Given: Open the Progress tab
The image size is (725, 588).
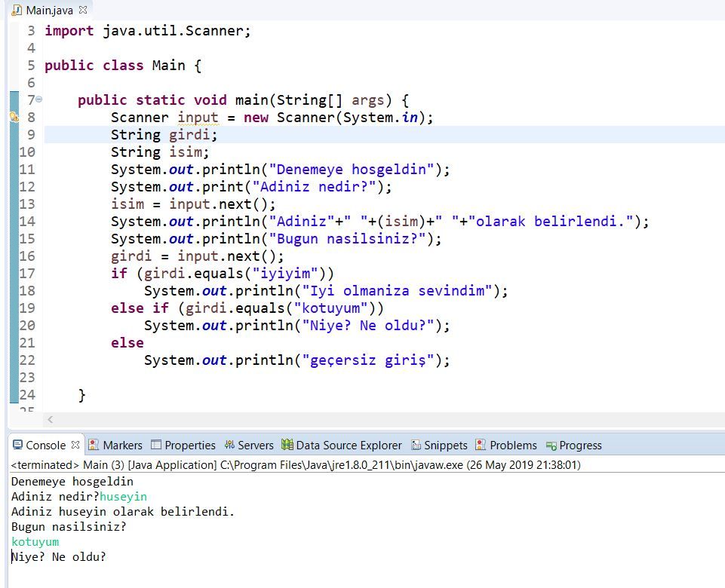Looking at the screenshot, I should (x=574, y=446).
